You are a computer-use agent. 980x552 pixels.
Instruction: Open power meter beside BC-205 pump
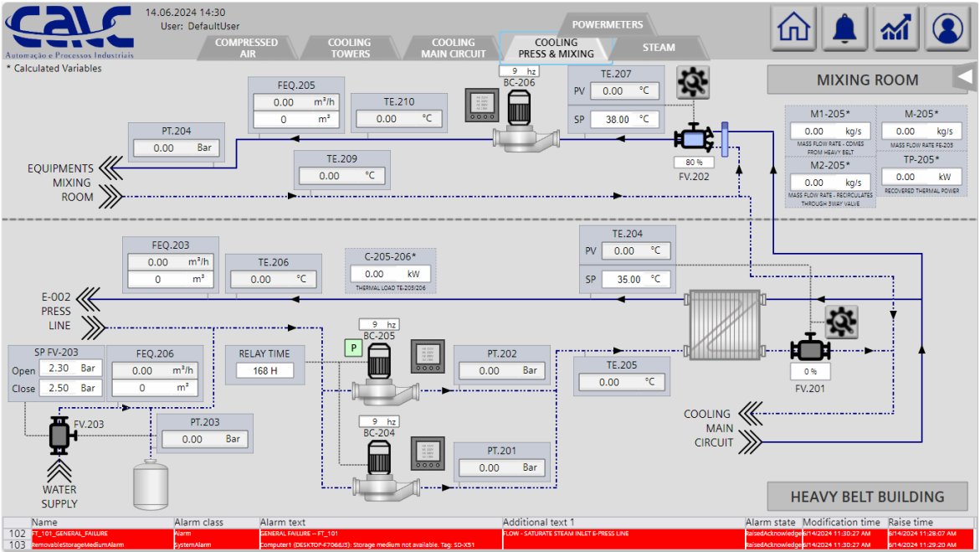tap(425, 356)
